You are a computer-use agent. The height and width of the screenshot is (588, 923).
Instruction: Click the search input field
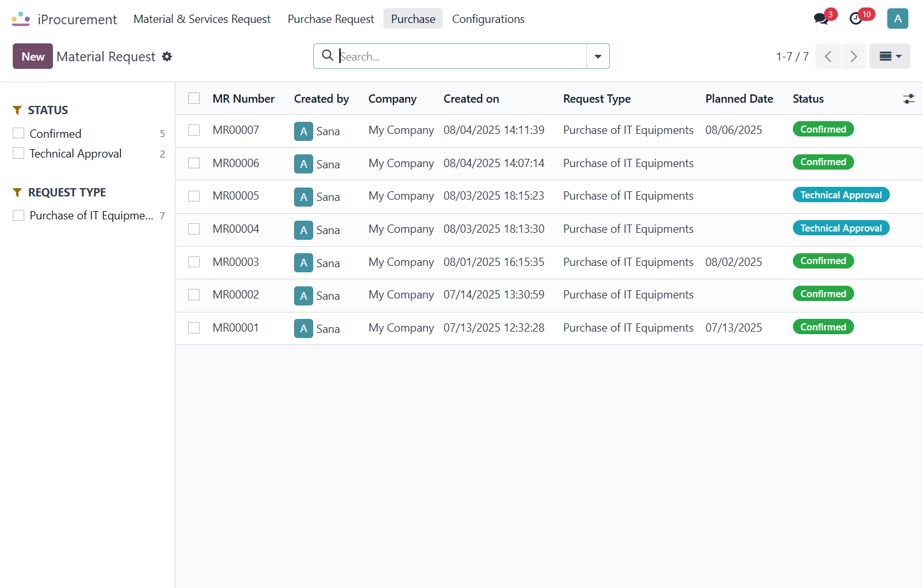(462, 56)
